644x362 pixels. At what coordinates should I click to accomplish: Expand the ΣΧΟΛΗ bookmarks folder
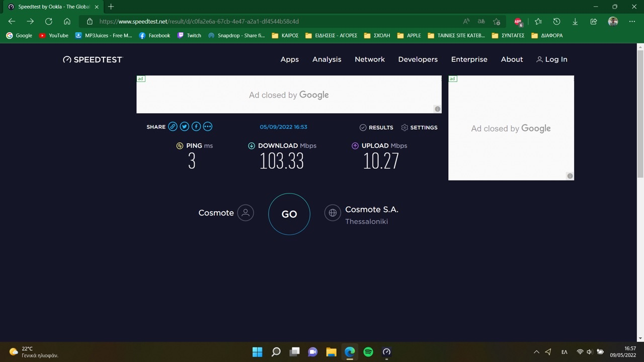tap(377, 36)
